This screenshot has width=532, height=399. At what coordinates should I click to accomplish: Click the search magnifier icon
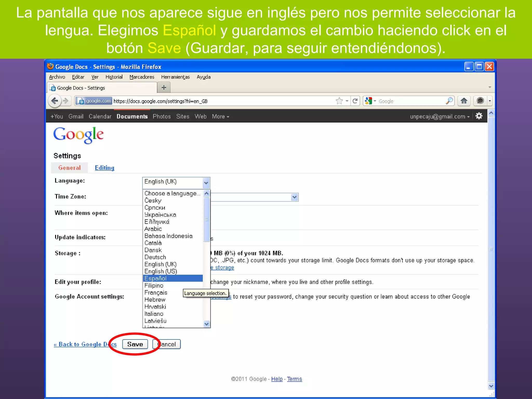(x=449, y=101)
